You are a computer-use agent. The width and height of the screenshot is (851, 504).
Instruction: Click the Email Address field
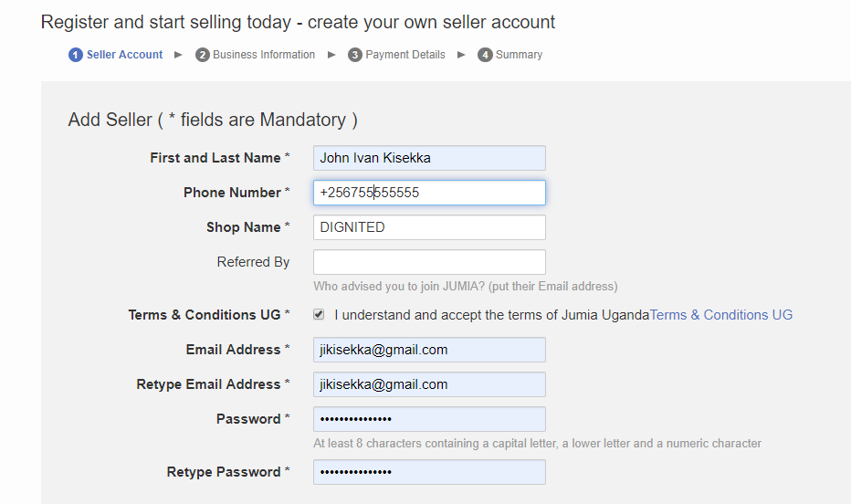point(429,350)
